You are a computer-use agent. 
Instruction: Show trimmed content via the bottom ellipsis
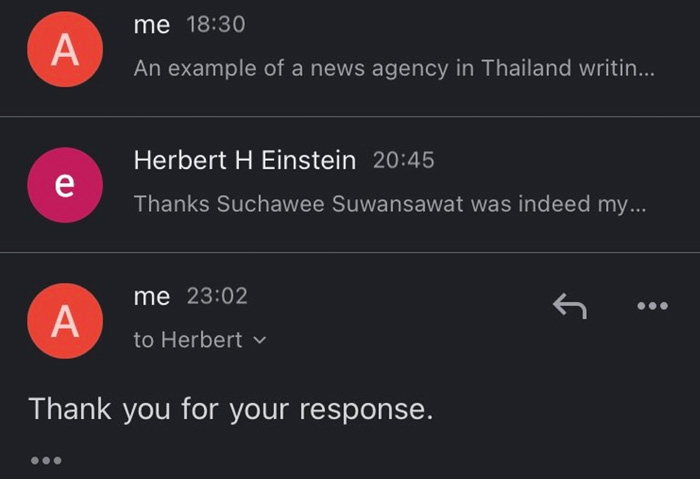pos(46,460)
